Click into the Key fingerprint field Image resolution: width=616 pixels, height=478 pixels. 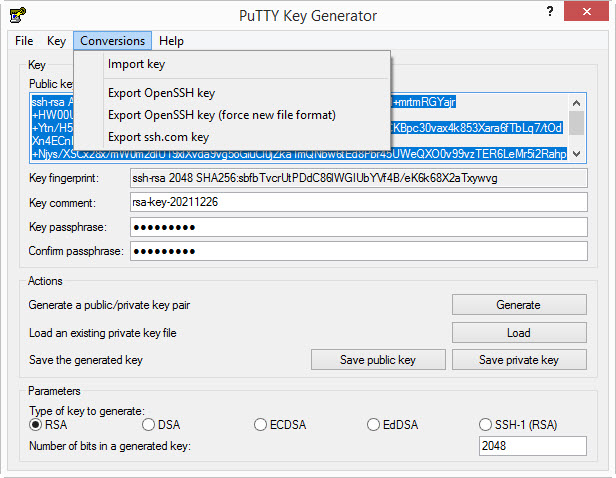pos(359,178)
